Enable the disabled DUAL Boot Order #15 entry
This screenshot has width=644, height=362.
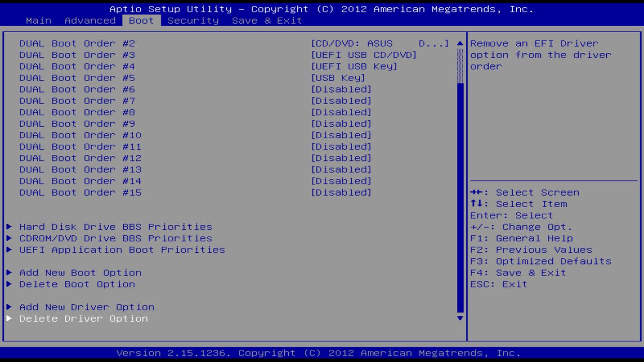tap(342, 192)
